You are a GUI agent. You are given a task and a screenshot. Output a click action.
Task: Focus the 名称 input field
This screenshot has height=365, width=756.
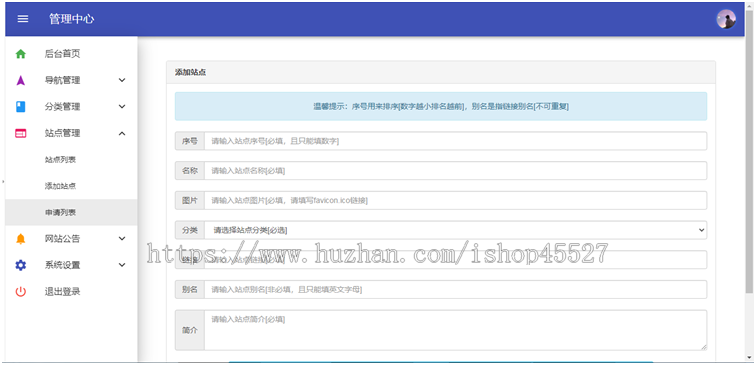pos(455,171)
